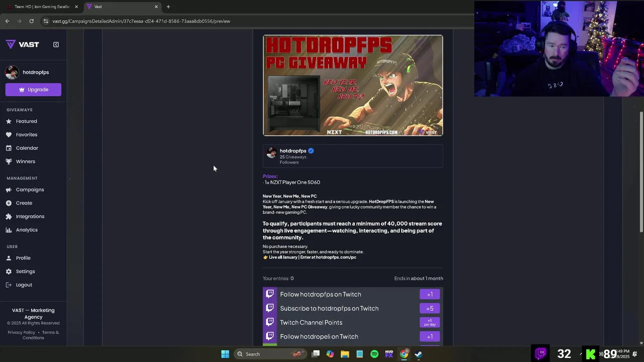Click Twitch icon beside Subscribe to hotdropfps
Viewport: 644px width, 362px height.
(x=270, y=308)
